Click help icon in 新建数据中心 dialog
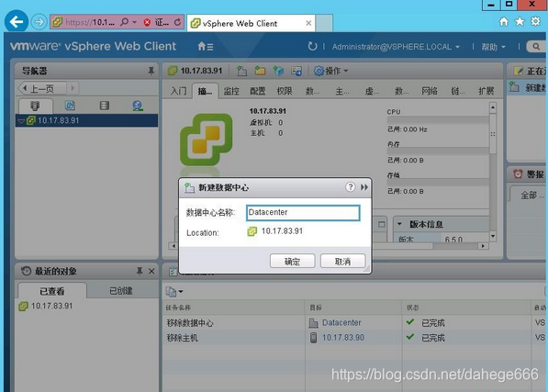This screenshot has height=392, width=548. click(x=350, y=187)
